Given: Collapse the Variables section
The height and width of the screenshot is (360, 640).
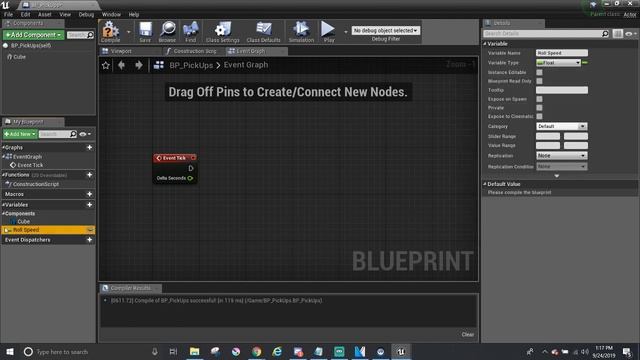Looking at the screenshot, I should pyautogui.click(x=3, y=205).
